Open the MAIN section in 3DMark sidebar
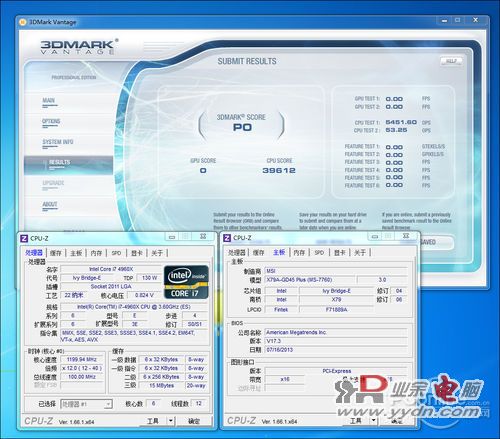Screen dimensions: 500x439 [49, 101]
